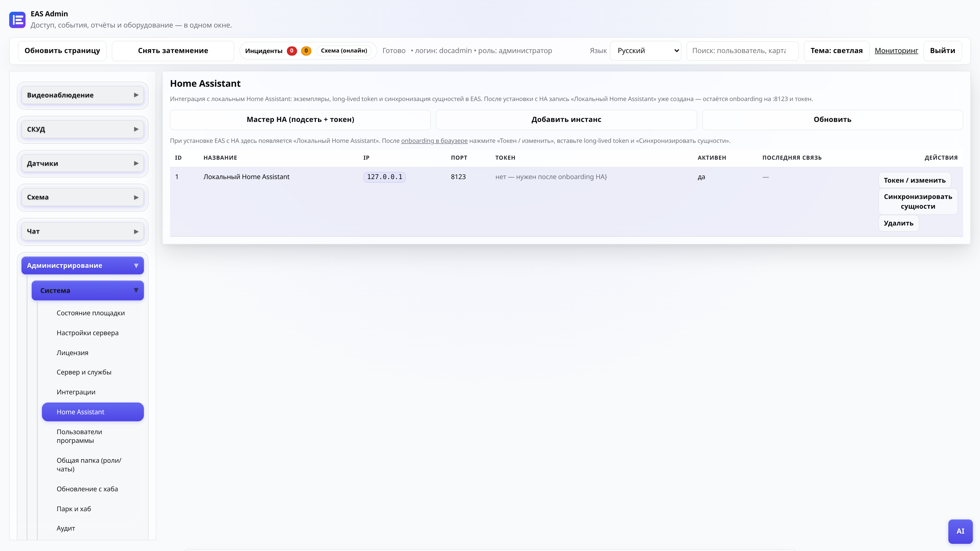Collapse the Администрирование section
The height and width of the screenshot is (551, 980).
(x=82, y=265)
